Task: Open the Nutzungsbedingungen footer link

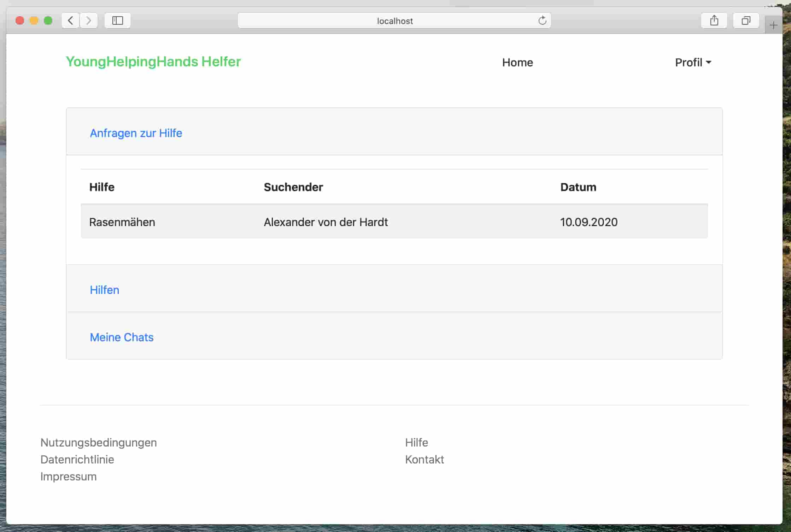Action: 99,443
